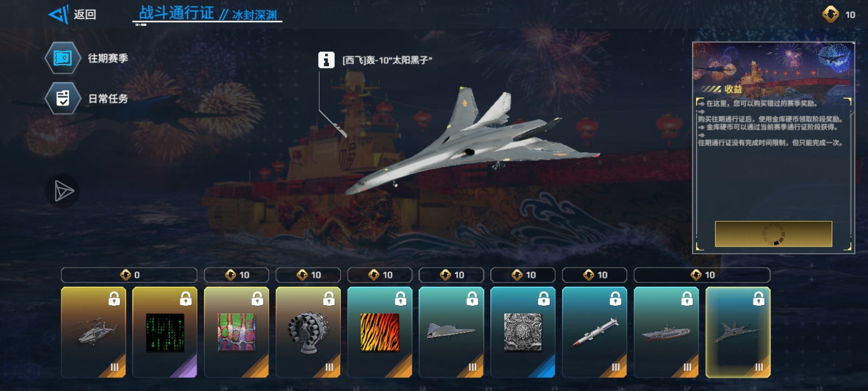This screenshot has width=868, height=391.
Task: Select the silver ornate pattern card
Action: [523, 332]
